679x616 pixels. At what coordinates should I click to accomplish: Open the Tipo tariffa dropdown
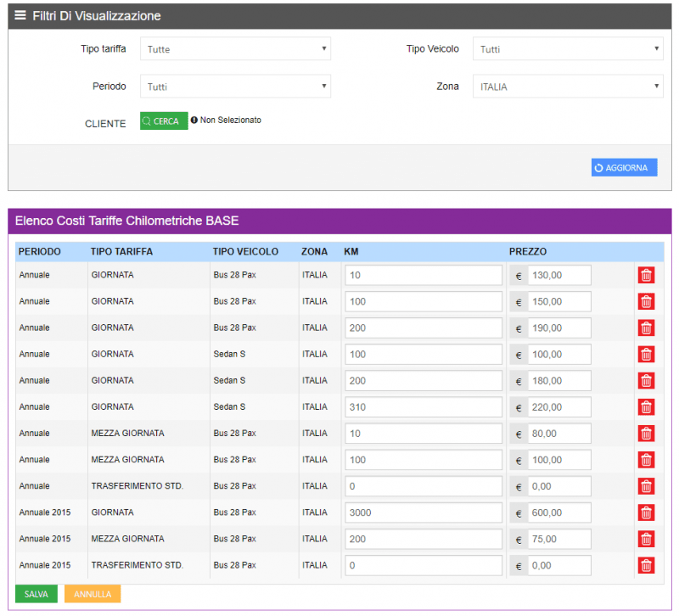tap(235, 49)
